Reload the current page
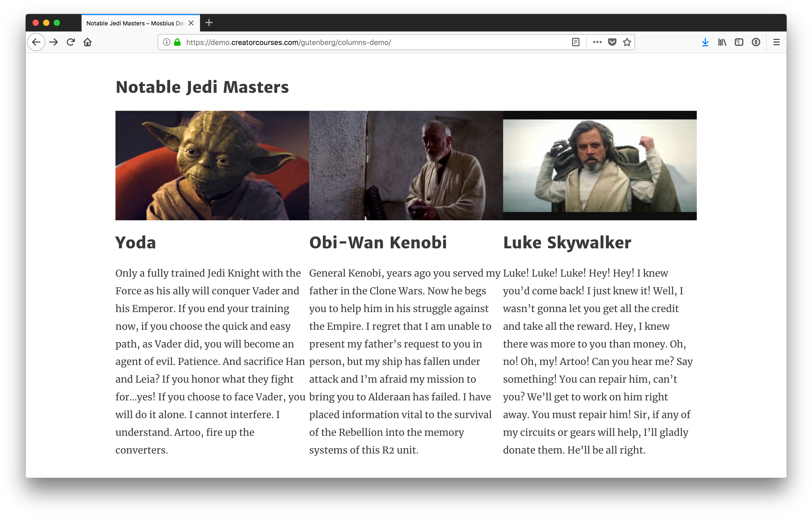Screen dimensions: 812x517 [x=71, y=42]
